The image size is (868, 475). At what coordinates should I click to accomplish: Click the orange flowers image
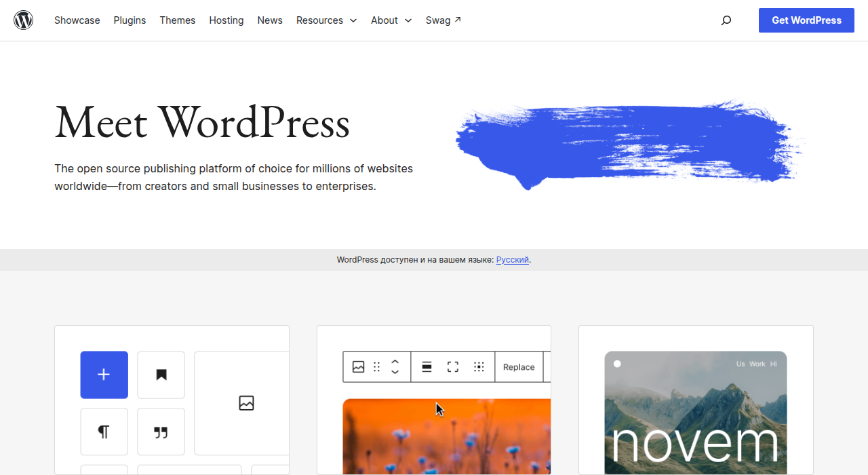tap(447, 436)
